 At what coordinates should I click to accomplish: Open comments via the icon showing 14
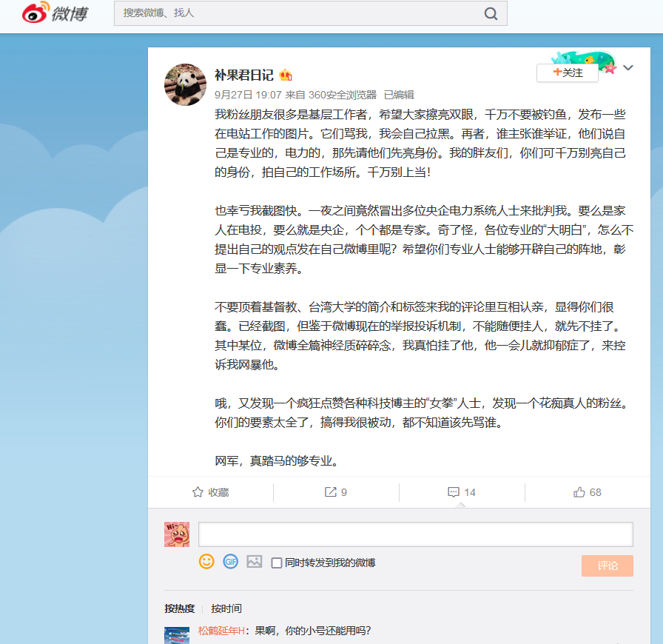pos(462,492)
